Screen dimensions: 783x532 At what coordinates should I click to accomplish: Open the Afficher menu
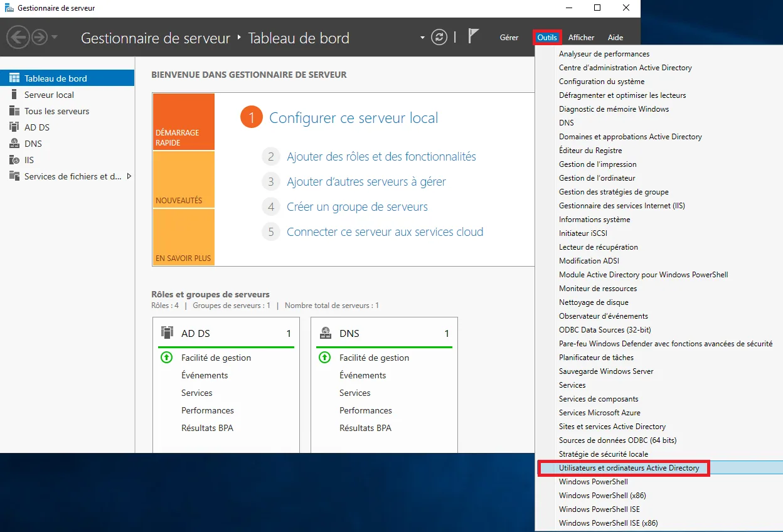click(x=581, y=38)
